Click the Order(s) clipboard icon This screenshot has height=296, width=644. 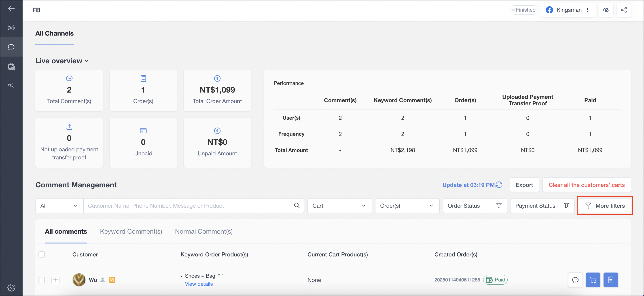pyautogui.click(x=143, y=78)
